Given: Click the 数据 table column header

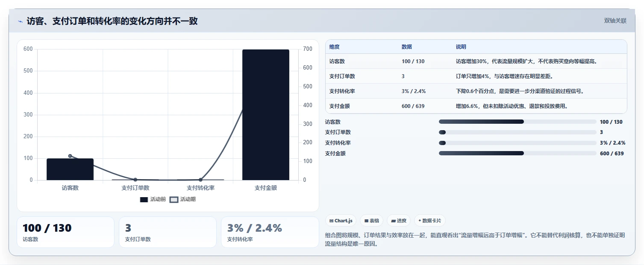Looking at the screenshot, I should point(407,47).
